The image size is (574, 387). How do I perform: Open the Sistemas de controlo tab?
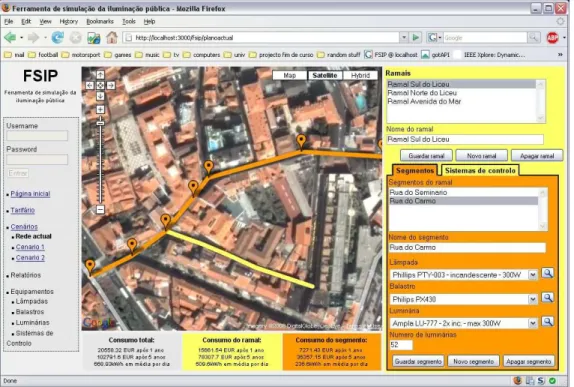click(480, 170)
